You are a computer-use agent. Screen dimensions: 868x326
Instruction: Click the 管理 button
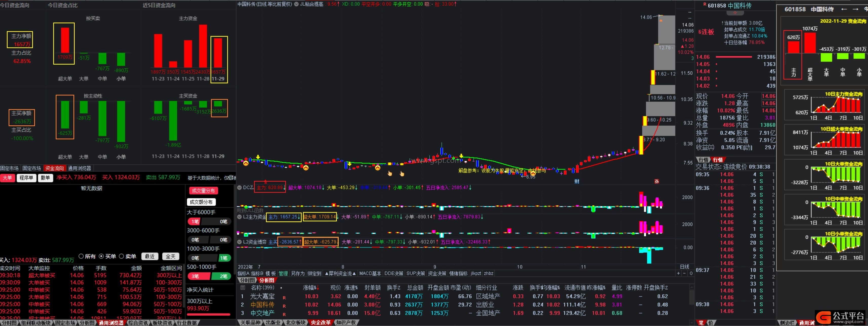tap(283, 273)
